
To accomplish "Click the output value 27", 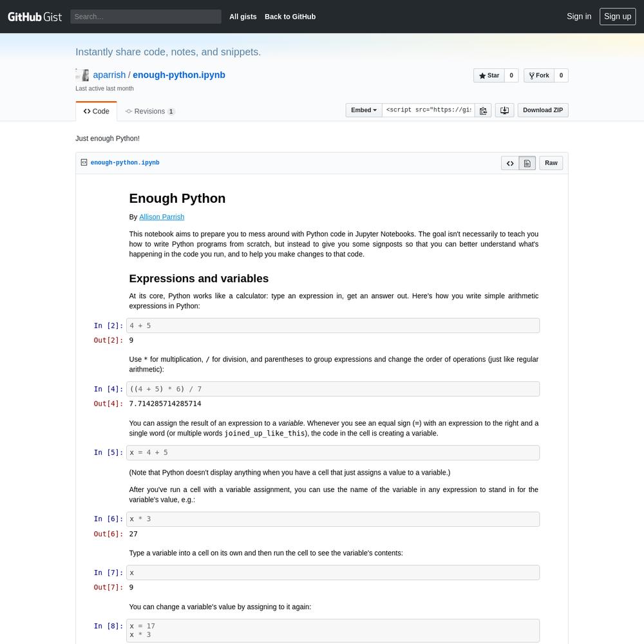I will tap(133, 534).
